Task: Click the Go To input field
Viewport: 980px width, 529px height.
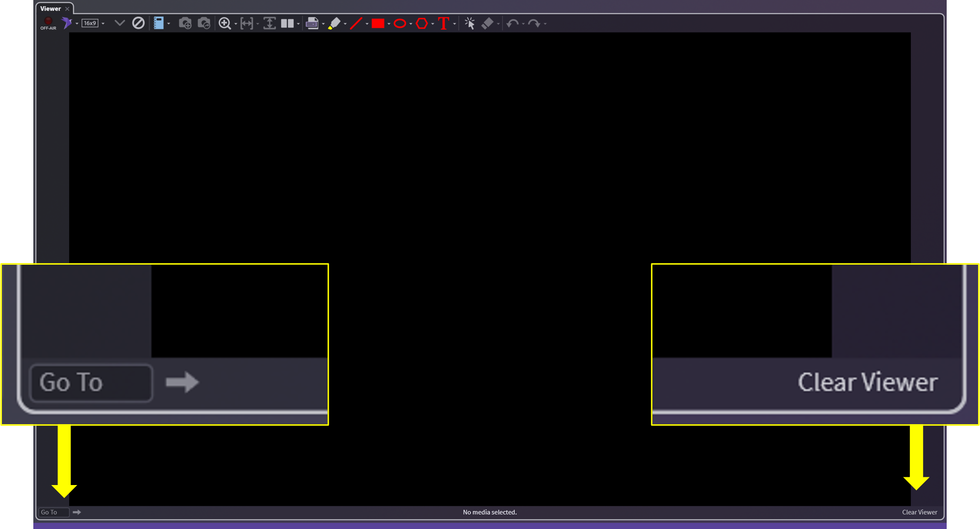Action: 53,512
